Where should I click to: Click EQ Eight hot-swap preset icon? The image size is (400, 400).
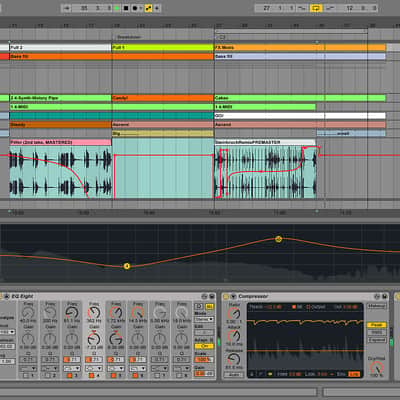pos(204,296)
